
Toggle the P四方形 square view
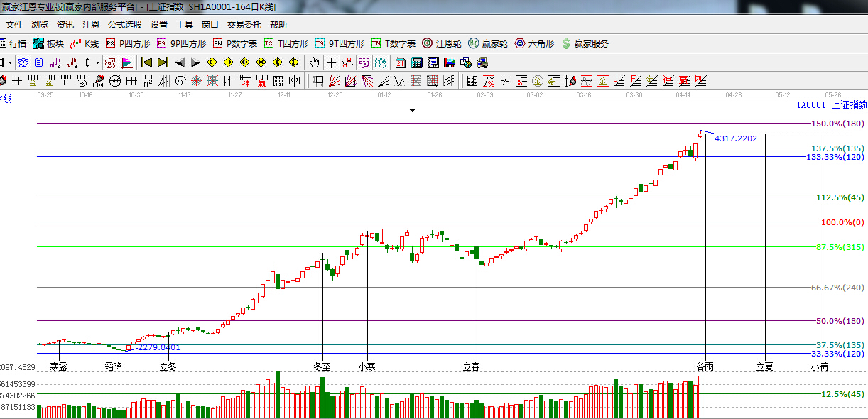[128, 44]
